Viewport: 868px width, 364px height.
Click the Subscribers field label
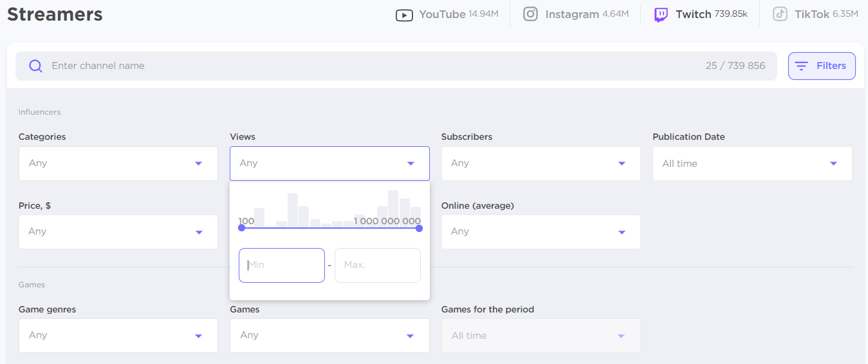tap(466, 137)
